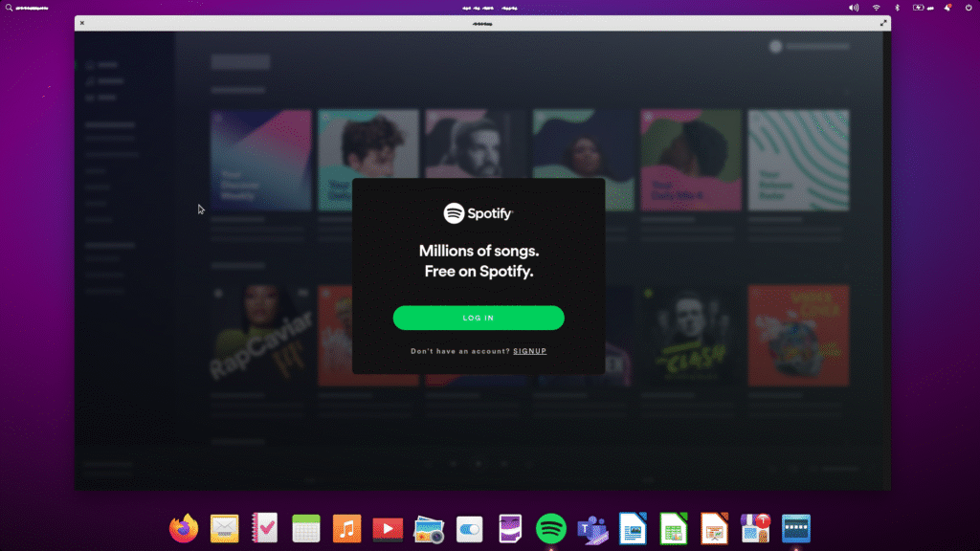
Task: Open the Wi-Fi network indicator menu
Action: pyautogui.click(x=876, y=8)
